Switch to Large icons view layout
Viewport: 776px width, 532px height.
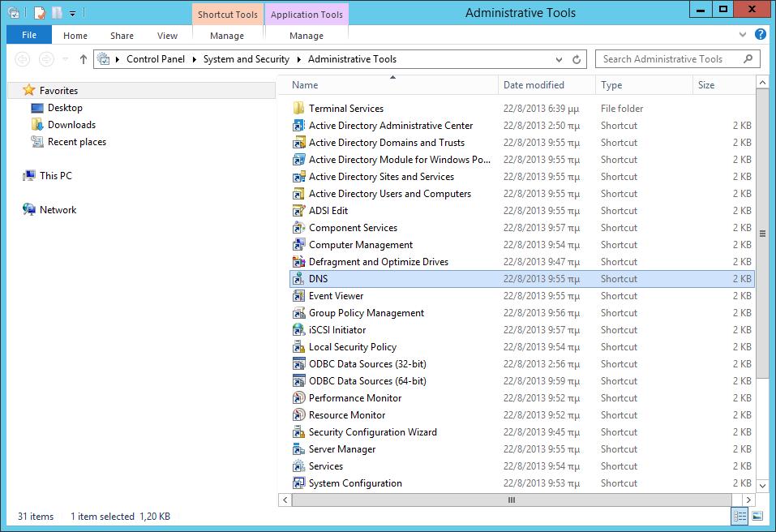pos(757,516)
